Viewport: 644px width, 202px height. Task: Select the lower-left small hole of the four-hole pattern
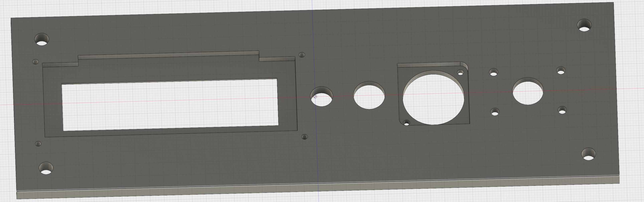tap(495, 112)
